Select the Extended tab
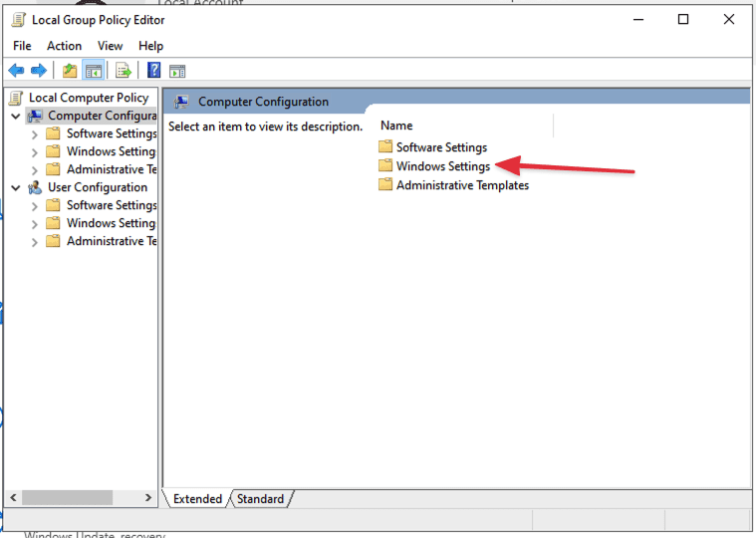756x538 pixels. tap(197, 499)
